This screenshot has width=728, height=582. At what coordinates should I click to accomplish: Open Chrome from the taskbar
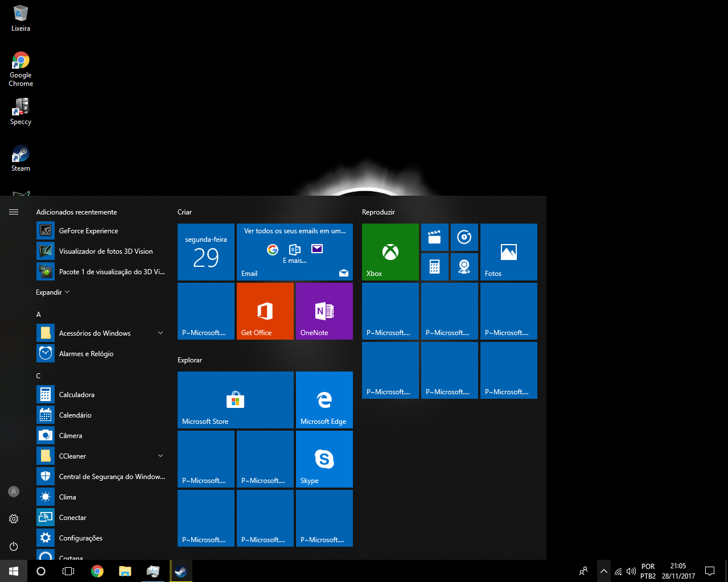[97, 571]
